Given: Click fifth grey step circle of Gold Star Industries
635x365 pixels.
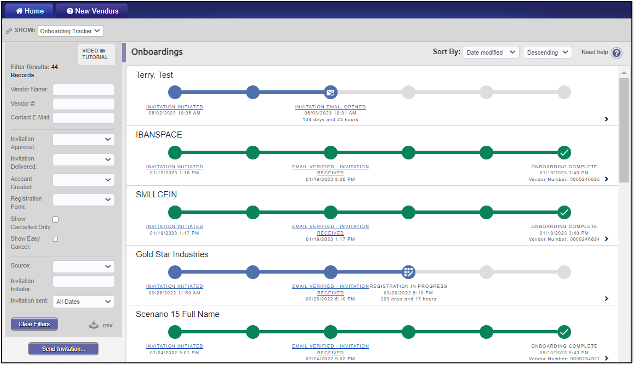Looking at the screenshot, I should click(x=486, y=272).
